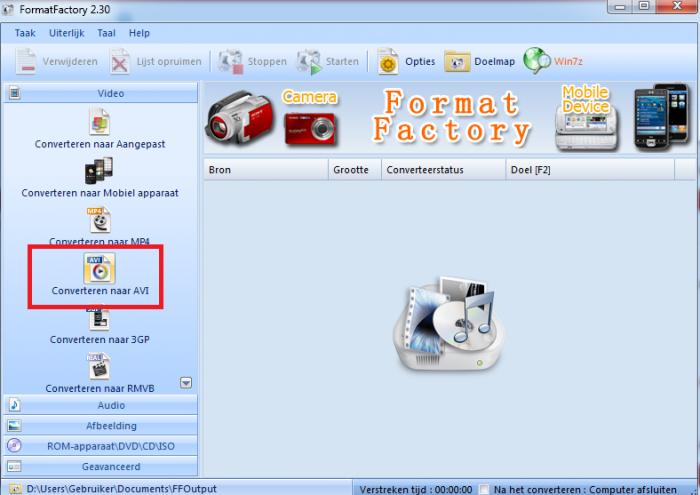The image size is (700, 495).
Task: Click the Verstreken tijd status text
Action: [x=416, y=490]
